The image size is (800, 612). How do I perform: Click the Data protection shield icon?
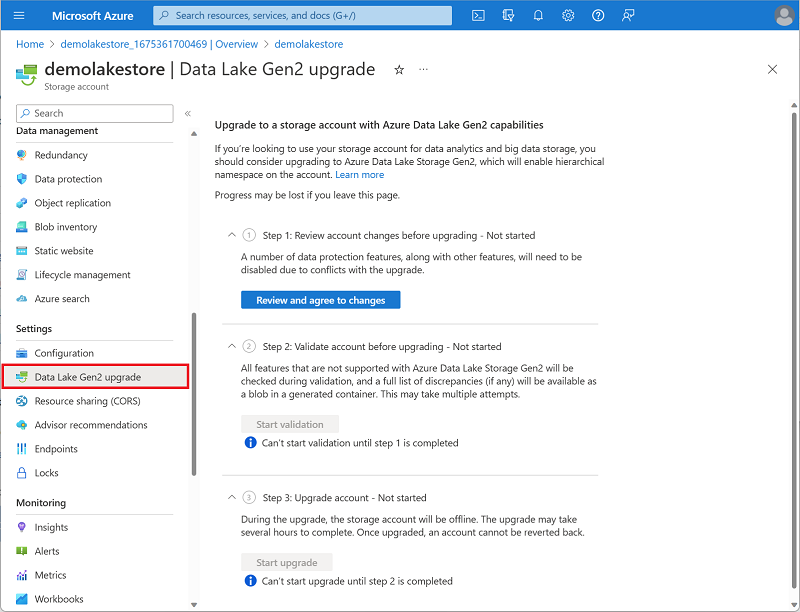pos(21,178)
